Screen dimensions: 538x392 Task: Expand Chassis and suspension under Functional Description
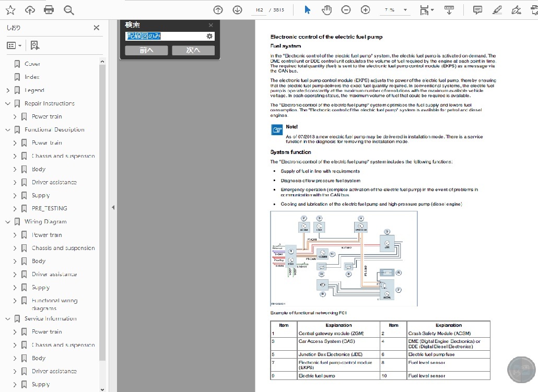point(15,156)
